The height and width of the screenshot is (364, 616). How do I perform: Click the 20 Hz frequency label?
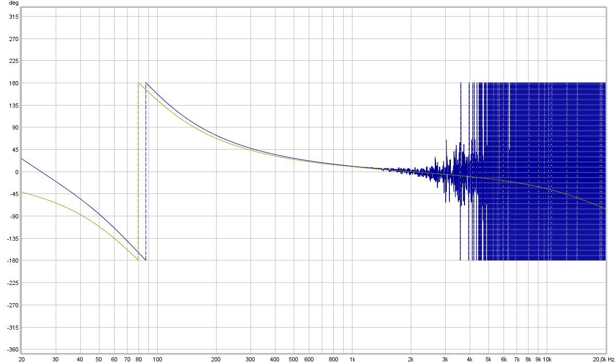pyautogui.click(x=21, y=359)
